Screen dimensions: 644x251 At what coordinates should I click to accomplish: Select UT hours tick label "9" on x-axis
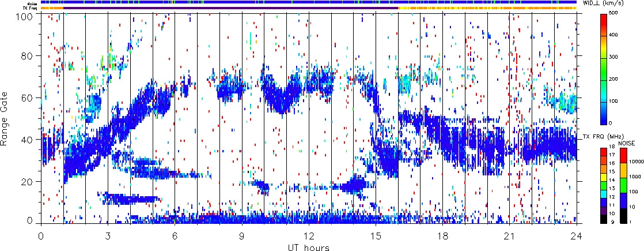242,235
